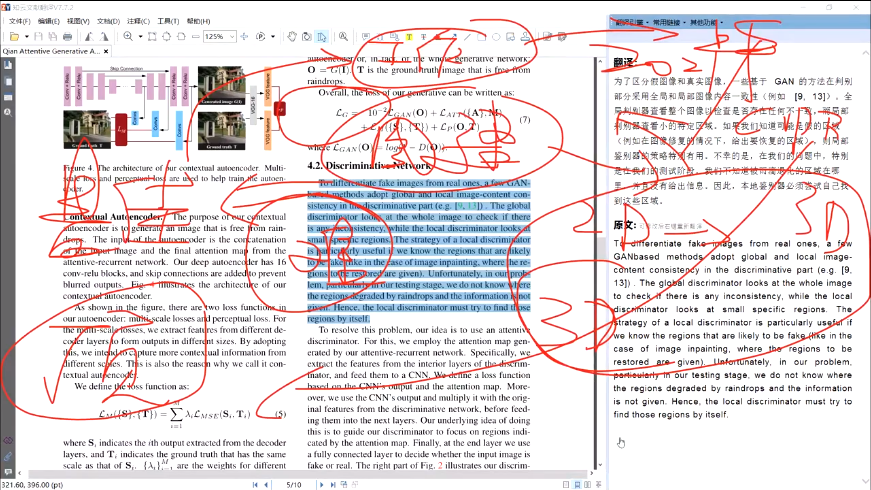Click the page layout P icon
871x490 pixels.
261,37
